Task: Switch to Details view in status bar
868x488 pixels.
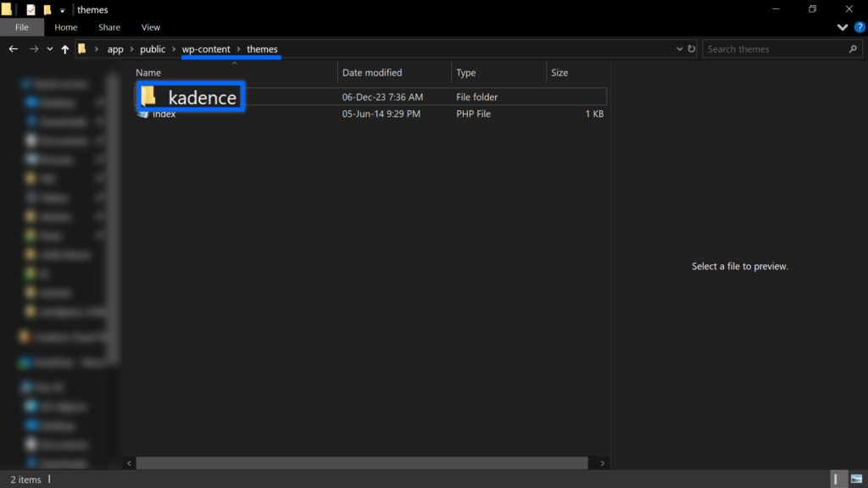Action: (838, 480)
